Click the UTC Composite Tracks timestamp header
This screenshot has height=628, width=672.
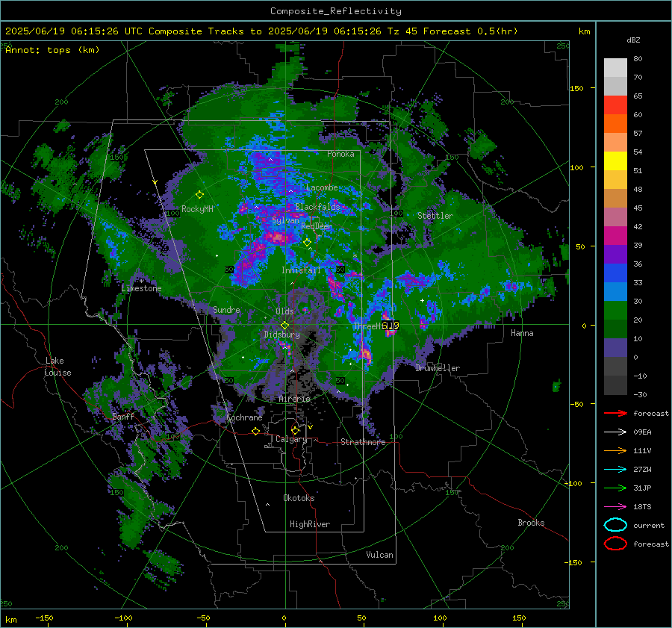(x=261, y=31)
